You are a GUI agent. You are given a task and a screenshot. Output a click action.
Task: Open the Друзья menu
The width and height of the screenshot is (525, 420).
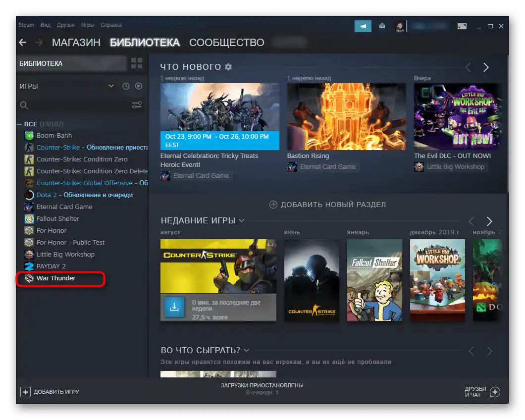(65, 25)
